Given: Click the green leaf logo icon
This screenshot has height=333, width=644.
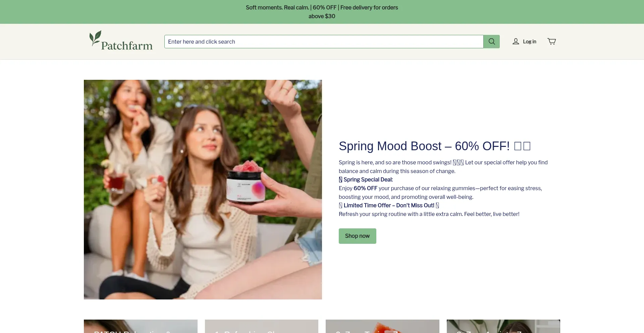Looking at the screenshot, I should 95,38.
